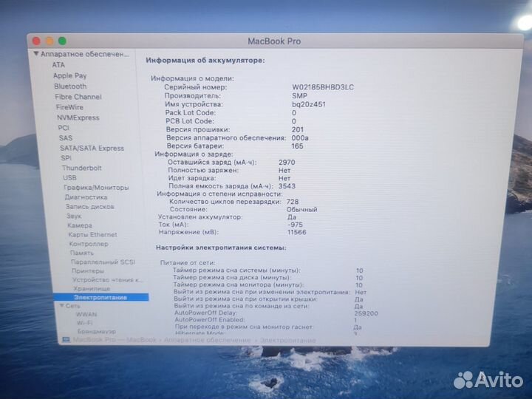The image size is (532, 399).
Task: Select the highlighted Электропитание entry
Action: click(x=100, y=297)
